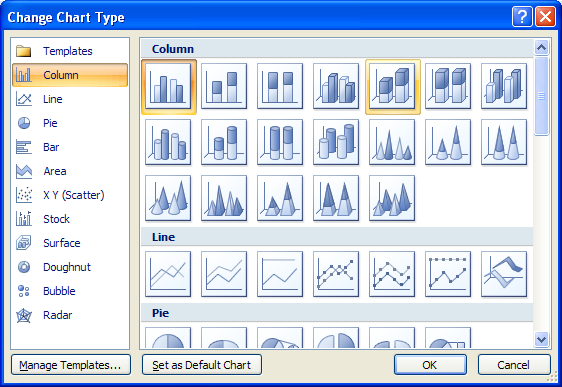Go to the Bar chart category
The width and height of the screenshot is (562, 387).
(x=70, y=147)
